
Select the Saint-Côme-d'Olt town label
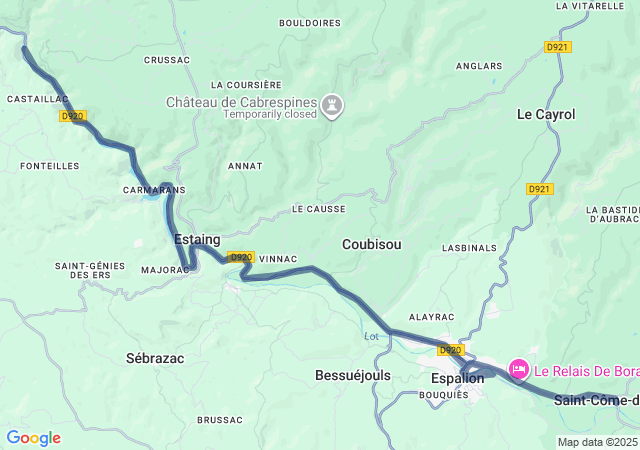click(597, 401)
